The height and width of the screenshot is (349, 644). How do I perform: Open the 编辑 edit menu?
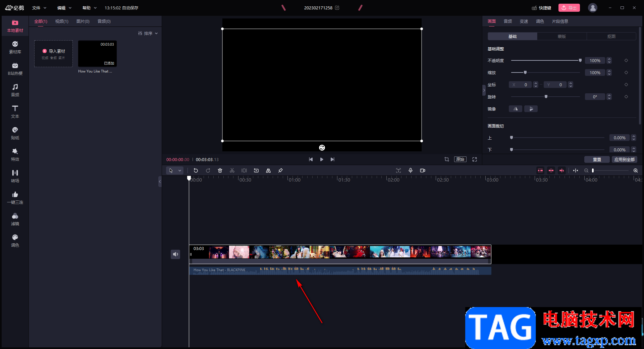[x=64, y=8]
